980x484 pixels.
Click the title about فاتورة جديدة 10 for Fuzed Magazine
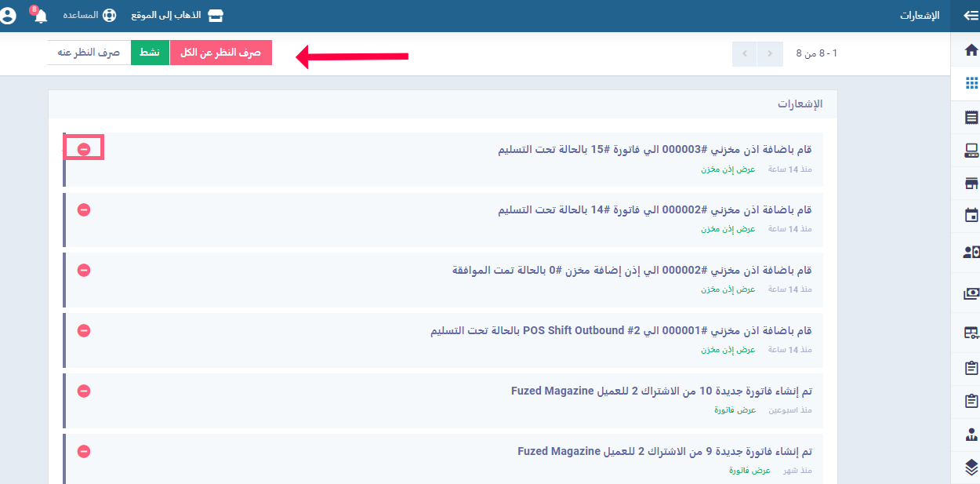point(661,391)
